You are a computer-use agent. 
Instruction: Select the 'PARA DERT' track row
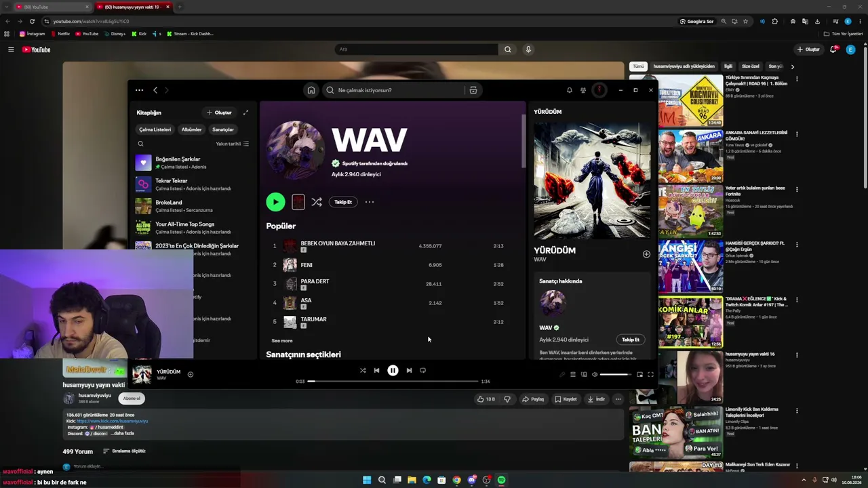pyautogui.click(x=392, y=284)
